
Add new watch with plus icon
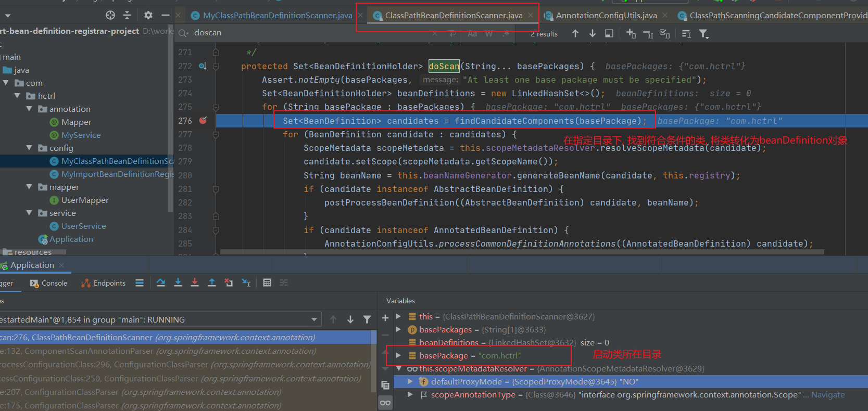pos(385,318)
